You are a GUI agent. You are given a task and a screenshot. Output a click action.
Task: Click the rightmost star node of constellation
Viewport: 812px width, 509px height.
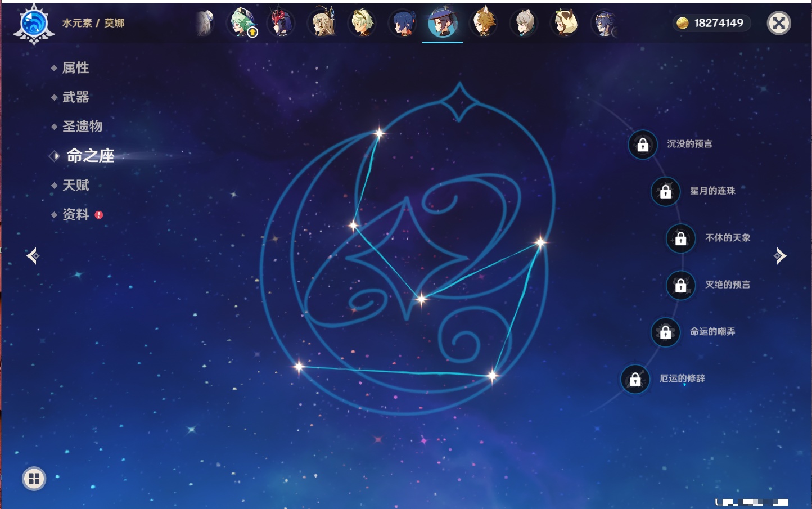(540, 242)
